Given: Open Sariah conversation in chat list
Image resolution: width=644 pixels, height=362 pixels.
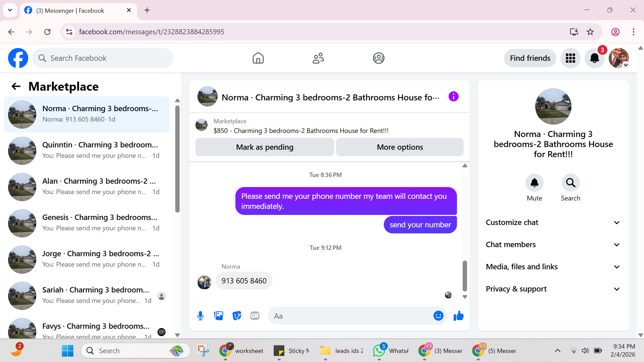Looking at the screenshot, I should pos(87,296).
